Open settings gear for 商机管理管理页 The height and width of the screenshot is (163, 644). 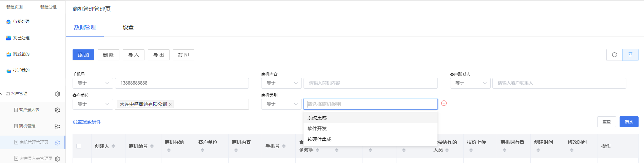click(57, 143)
